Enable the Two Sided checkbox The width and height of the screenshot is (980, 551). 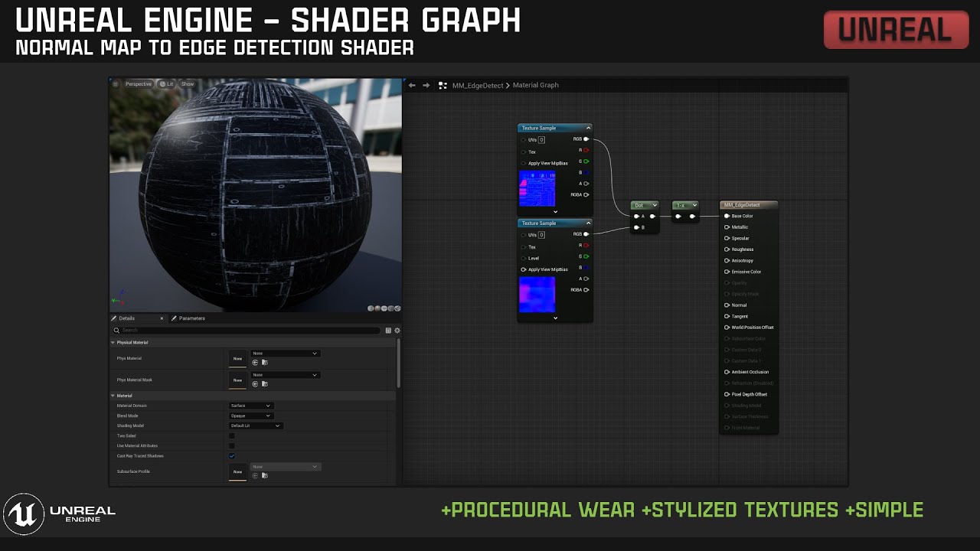(x=232, y=435)
